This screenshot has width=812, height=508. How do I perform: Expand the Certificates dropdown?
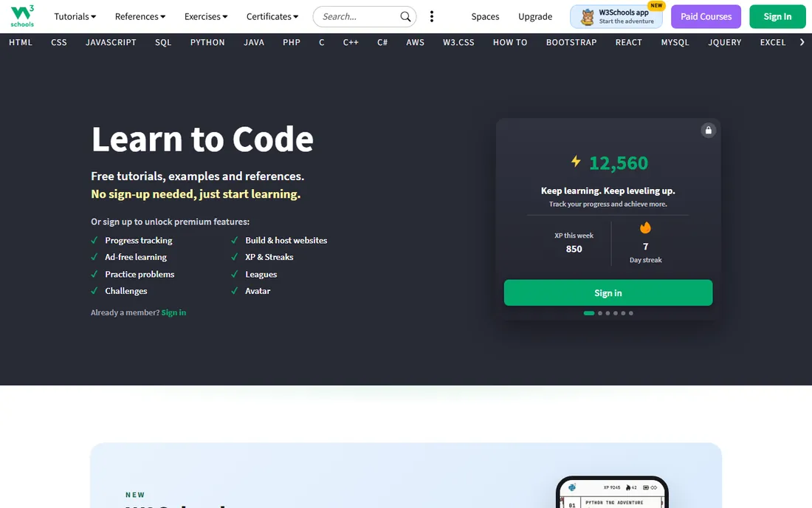(x=272, y=16)
